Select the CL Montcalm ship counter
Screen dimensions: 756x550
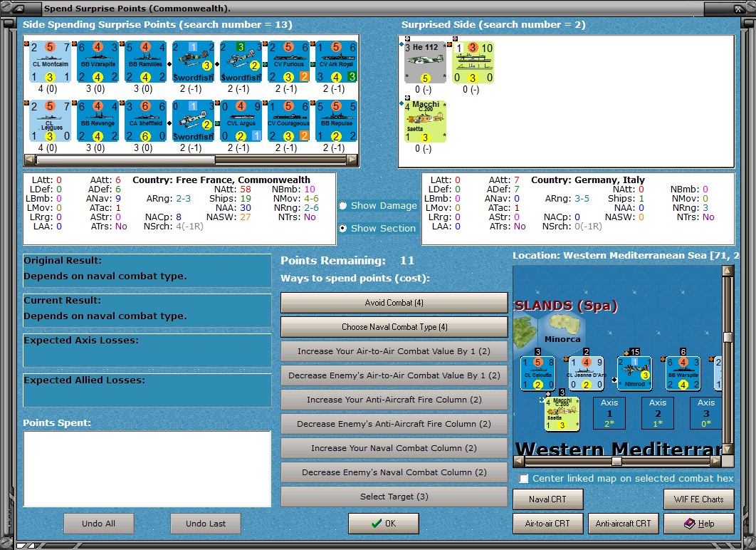click(50, 62)
